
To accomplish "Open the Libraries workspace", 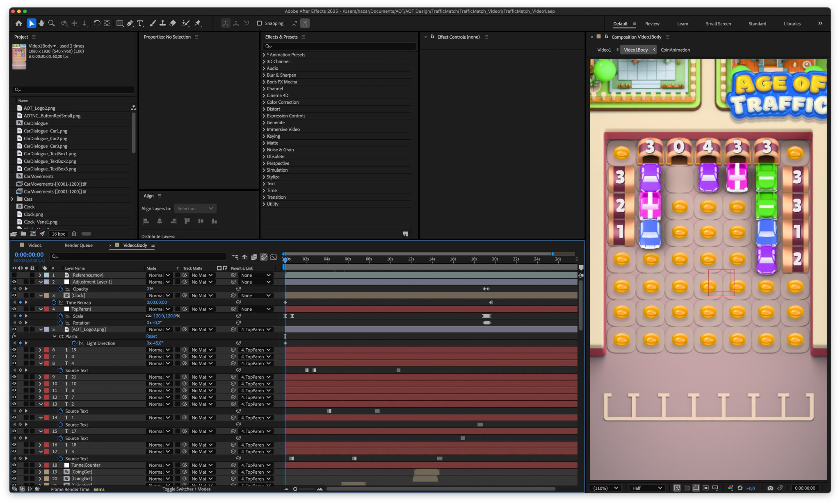I will pyautogui.click(x=792, y=24).
